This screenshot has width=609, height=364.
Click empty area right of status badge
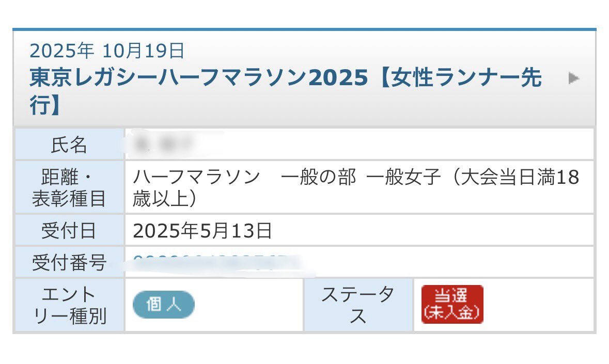540,305
